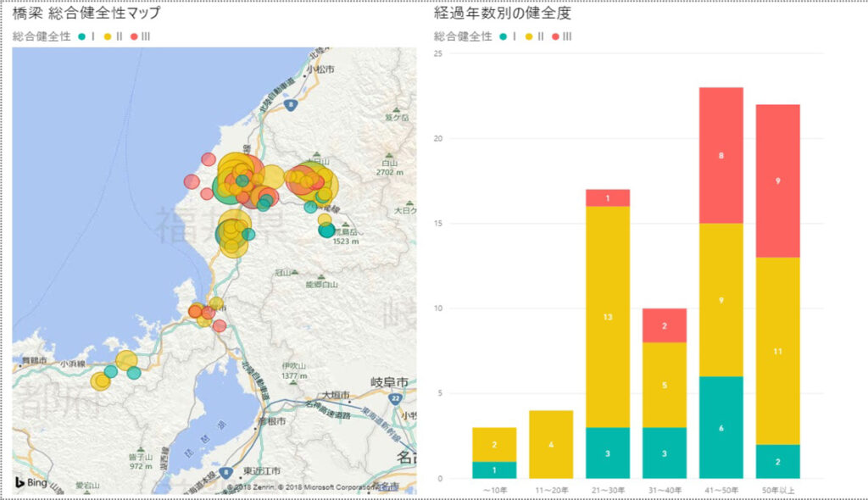Select yellow II marker in the map legend
Screen dimensions: 868x500
pyautogui.click(x=108, y=36)
